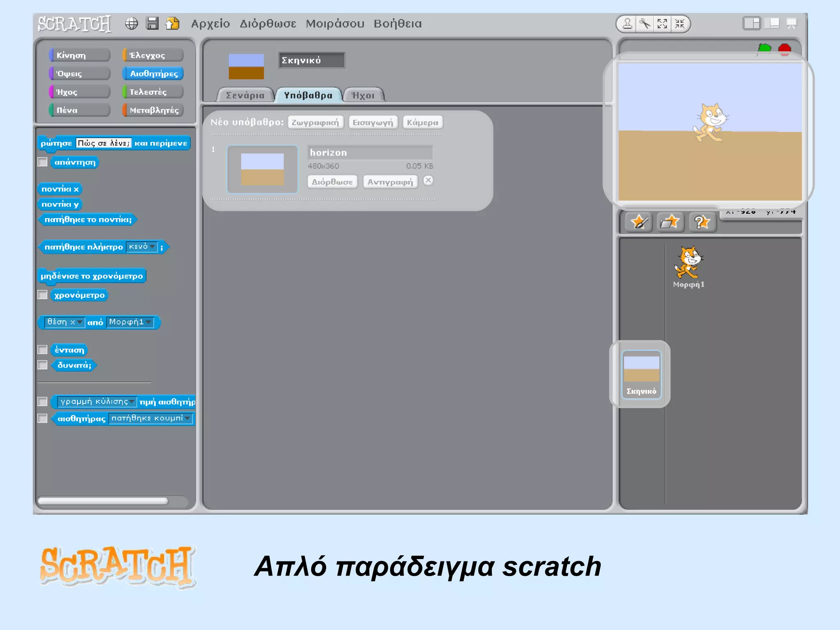Click the horizontal scrollbar in blocks palette
This screenshot has width=840, height=630.
click(x=103, y=501)
